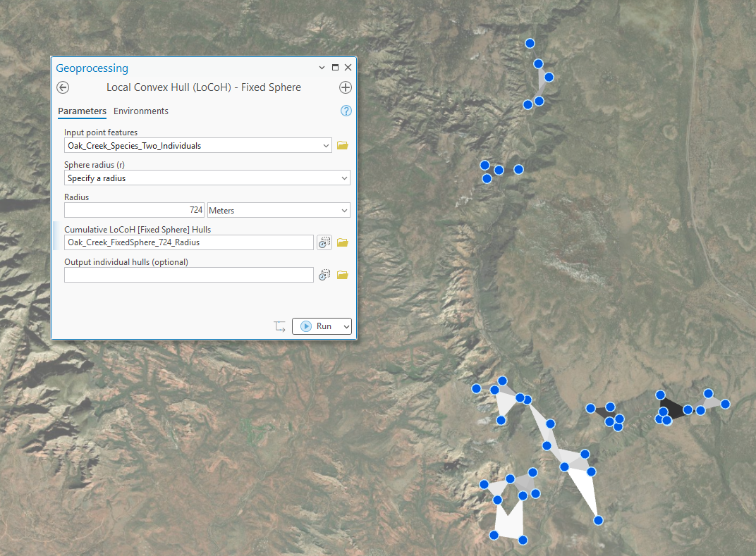The height and width of the screenshot is (556, 756).
Task: Switch to the Environments tab
Action: (x=141, y=111)
